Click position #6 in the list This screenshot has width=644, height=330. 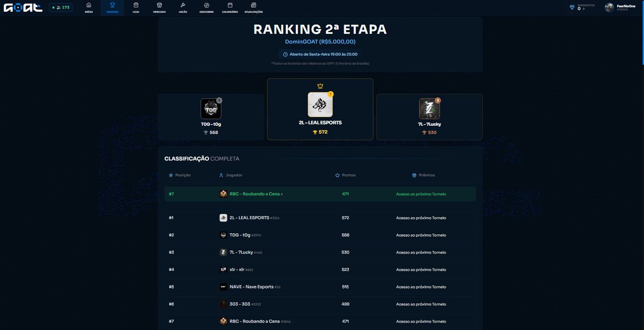point(171,304)
